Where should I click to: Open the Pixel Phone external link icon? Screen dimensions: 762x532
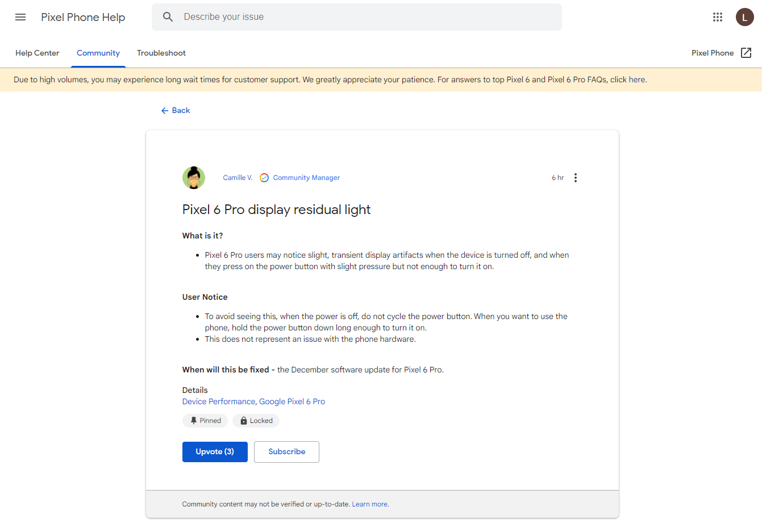(746, 53)
